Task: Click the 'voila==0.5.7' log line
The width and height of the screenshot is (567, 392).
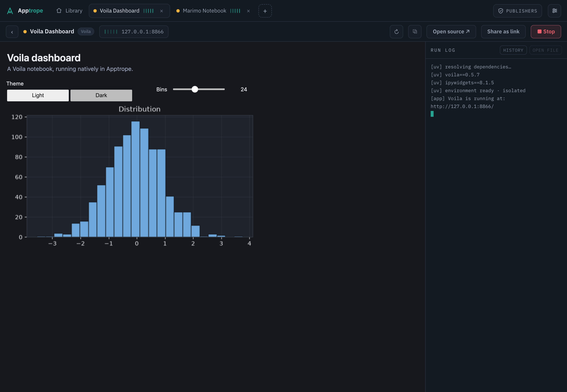Action: click(x=455, y=75)
